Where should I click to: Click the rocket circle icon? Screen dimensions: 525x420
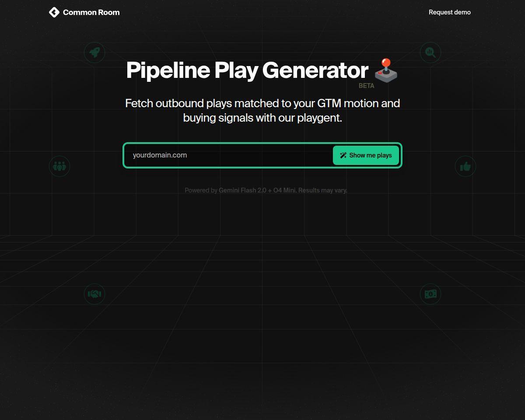(x=94, y=52)
